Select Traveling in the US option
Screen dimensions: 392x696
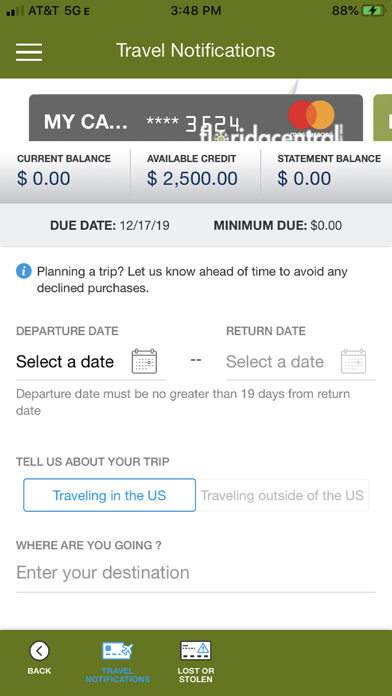point(109,495)
